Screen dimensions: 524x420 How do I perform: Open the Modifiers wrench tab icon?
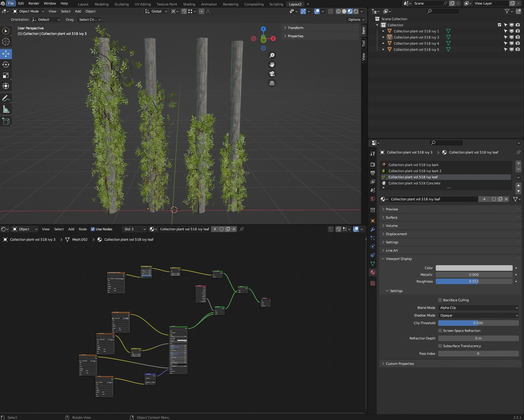(x=373, y=229)
